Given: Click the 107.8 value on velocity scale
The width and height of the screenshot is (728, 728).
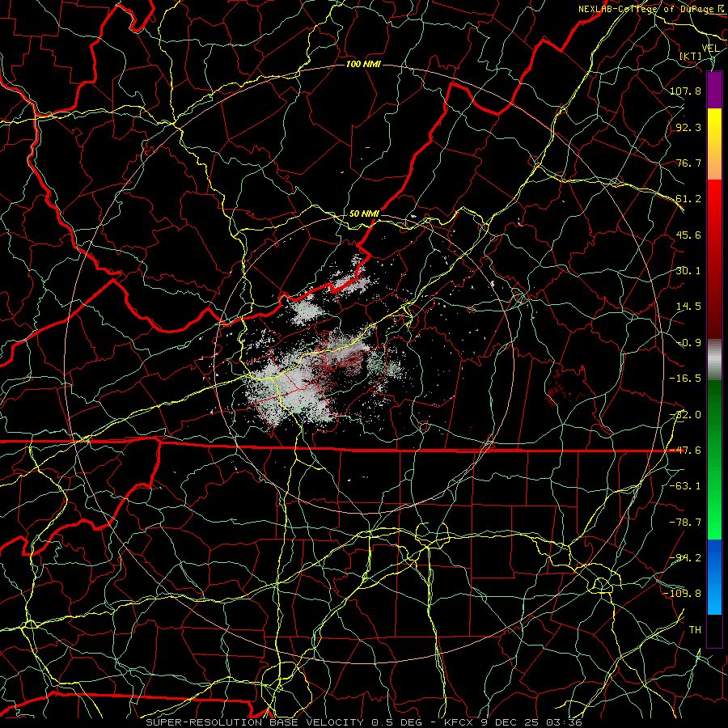Looking at the screenshot, I should tap(685, 91).
